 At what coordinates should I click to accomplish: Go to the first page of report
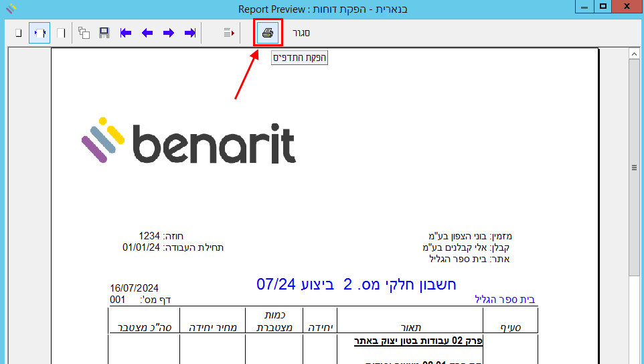(x=126, y=33)
